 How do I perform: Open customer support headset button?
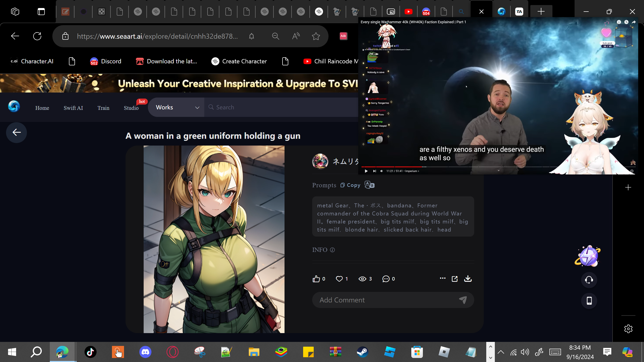[x=589, y=280]
